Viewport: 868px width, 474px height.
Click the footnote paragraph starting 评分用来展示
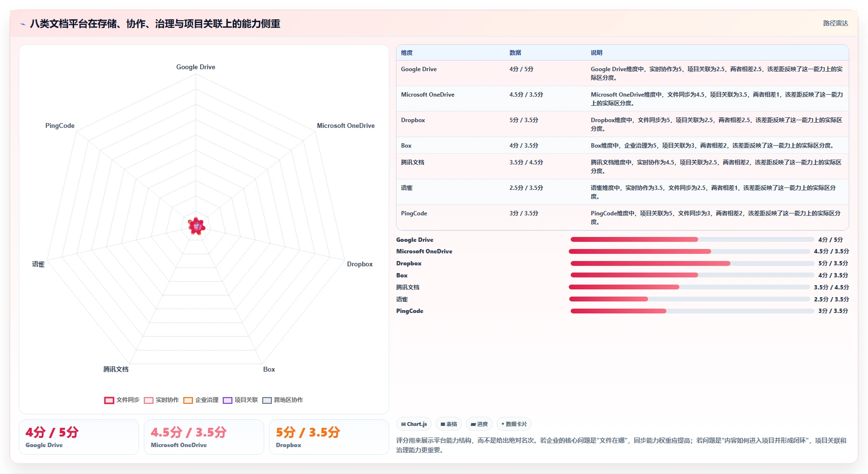(621, 445)
